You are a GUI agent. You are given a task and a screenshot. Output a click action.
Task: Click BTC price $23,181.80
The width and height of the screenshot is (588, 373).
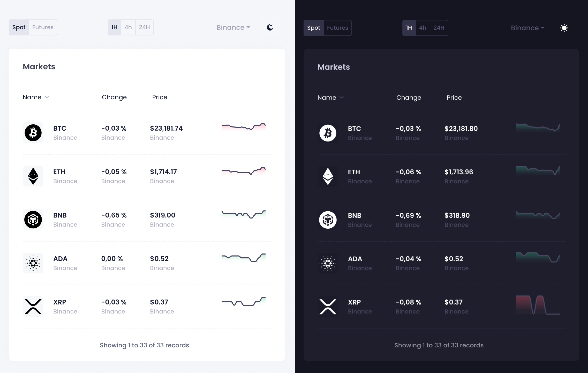(461, 129)
